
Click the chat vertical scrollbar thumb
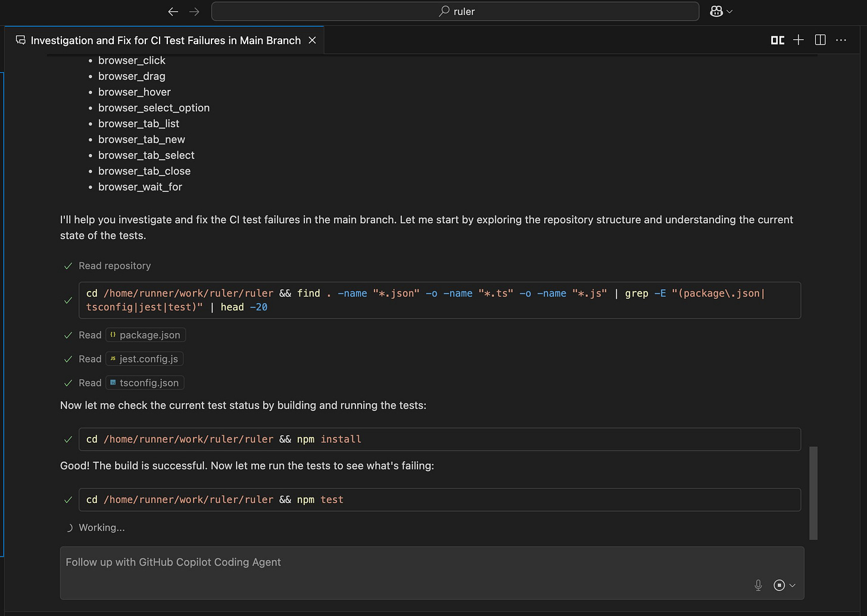813,493
